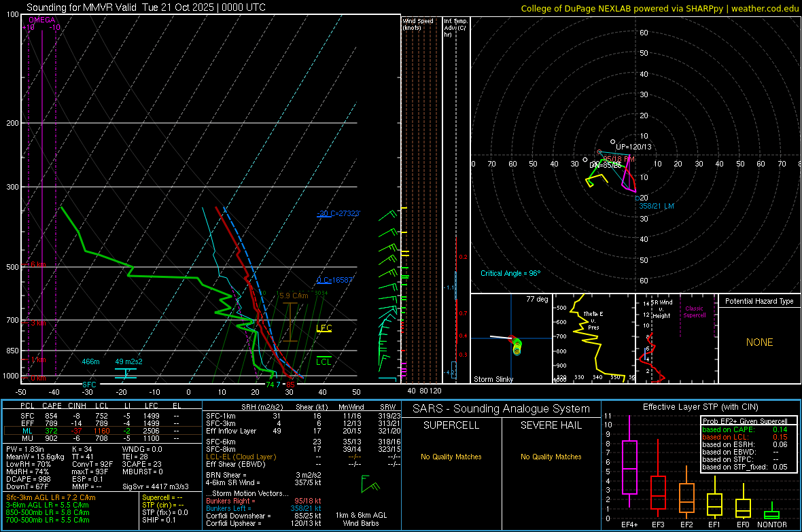Click the 'Potential Hazard Type' header
Viewport: 802px width, 532px height.
click(759, 301)
